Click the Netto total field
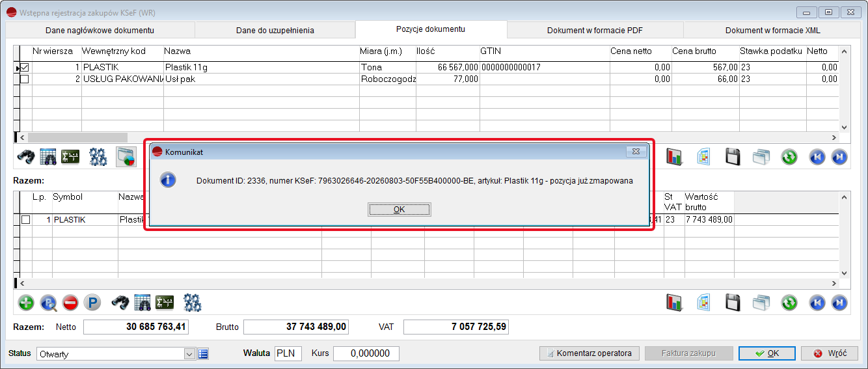Image resolution: width=868 pixels, height=369 pixels. 136,327
